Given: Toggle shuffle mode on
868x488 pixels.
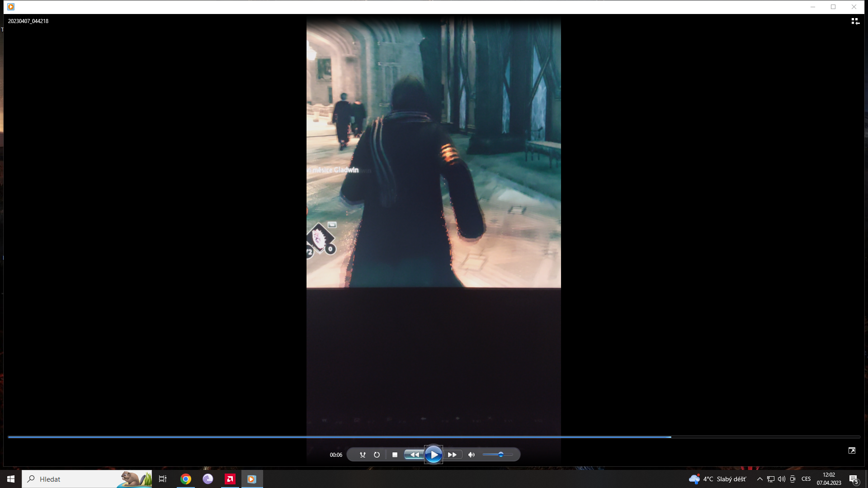Looking at the screenshot, I should pyautogui.click(x=363, y=455).
